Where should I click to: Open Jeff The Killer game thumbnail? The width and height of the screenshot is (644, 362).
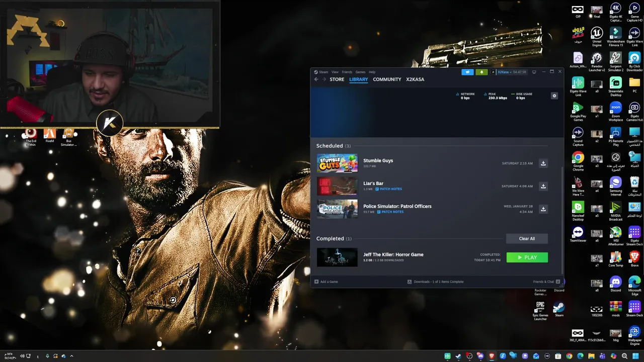[x=337, y=257]
